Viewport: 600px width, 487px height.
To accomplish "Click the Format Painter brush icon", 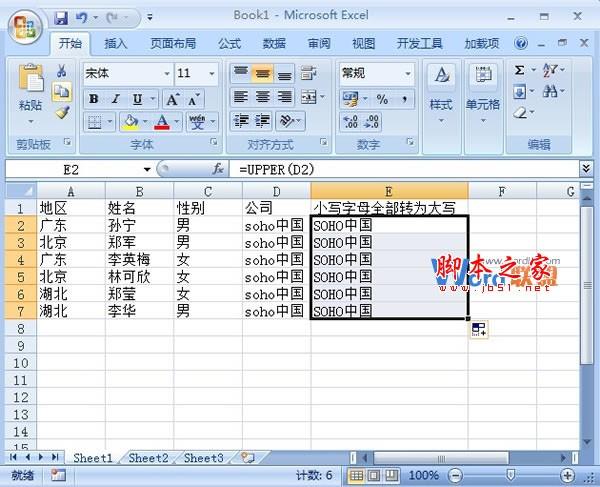I will click(61, 112).
